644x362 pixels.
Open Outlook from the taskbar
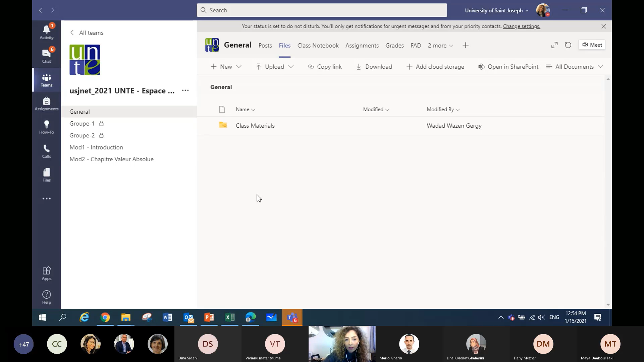(x=189, y=317)
